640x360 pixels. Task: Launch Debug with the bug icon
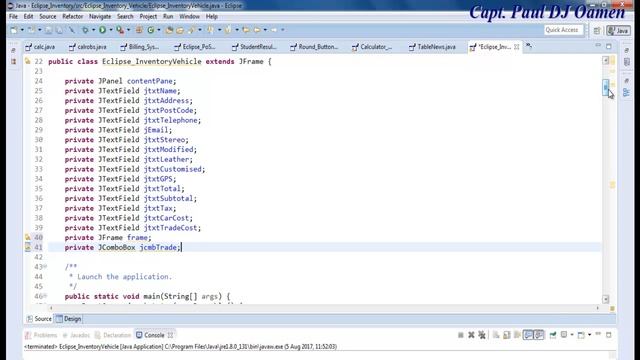[85, 30]
